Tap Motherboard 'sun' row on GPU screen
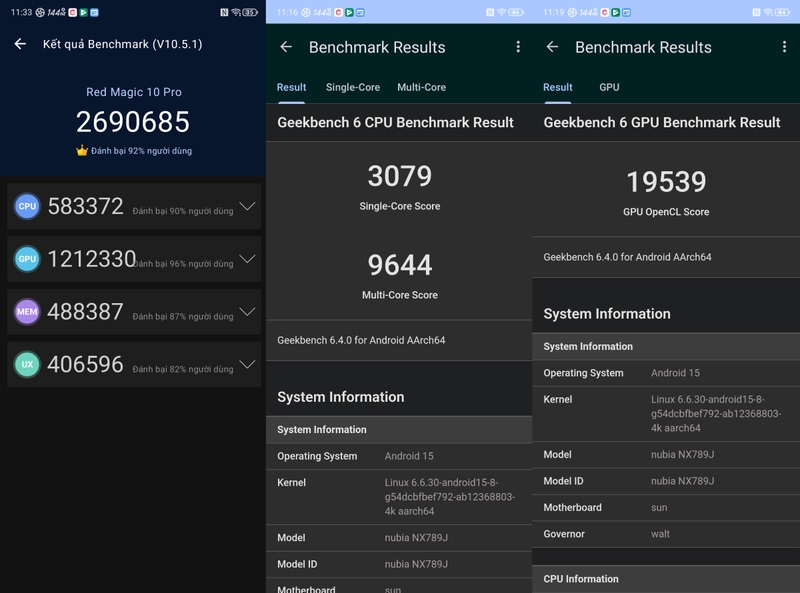 tap(666, 508)
